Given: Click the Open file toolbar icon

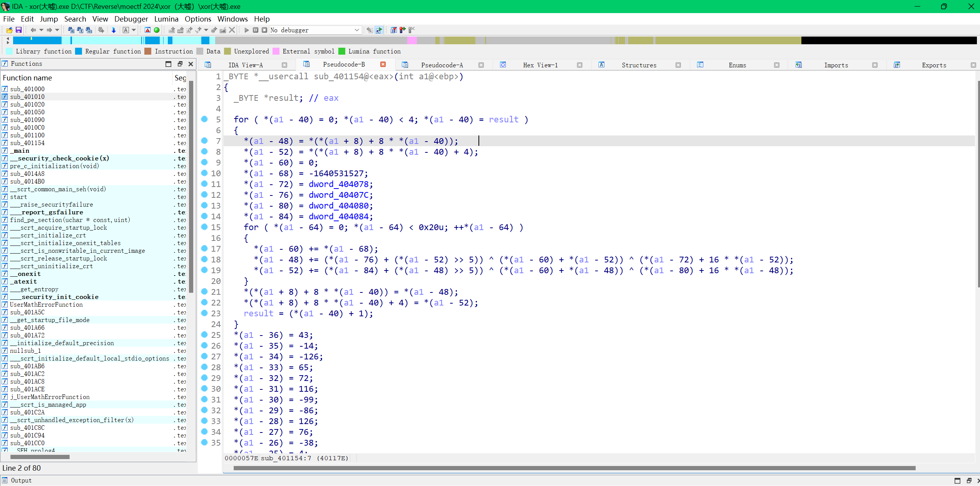Looking at the screenshot, I should tap(9, 30).
